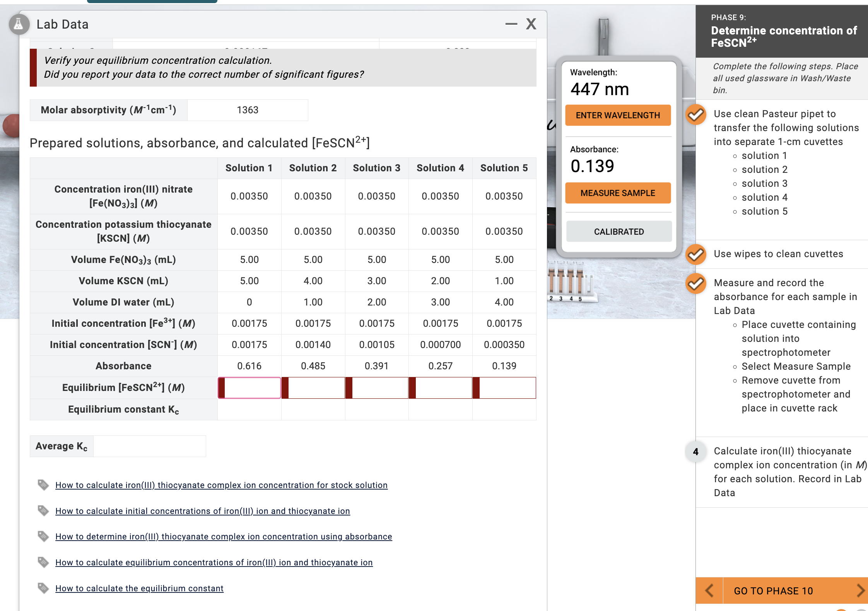Click the tag icon beside stock solution link

(x=44, y=485)
